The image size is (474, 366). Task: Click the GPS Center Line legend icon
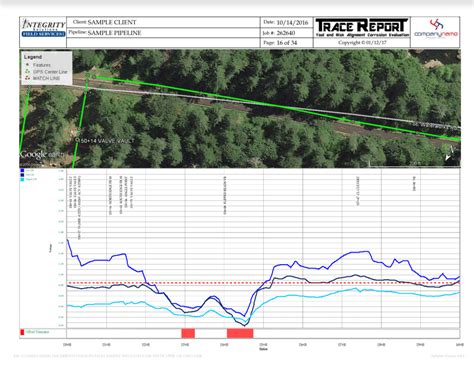click(x=28, y=72)
